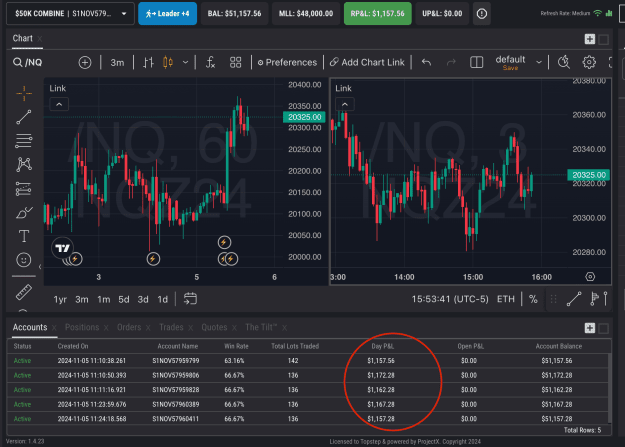Screen dimensions: 625x447
Task: Select account row S1NOV57960411
Action: click(309, 419)
